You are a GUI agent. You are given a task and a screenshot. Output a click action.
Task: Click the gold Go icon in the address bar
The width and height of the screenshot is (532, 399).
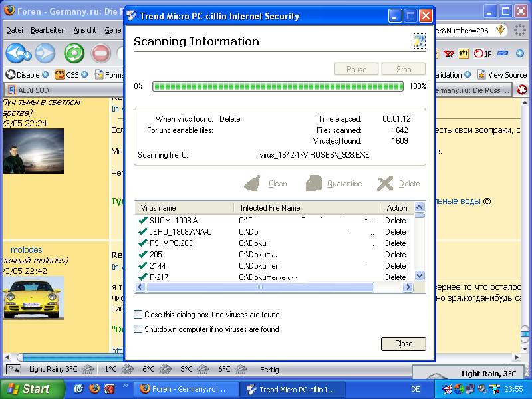coord(501,30)
